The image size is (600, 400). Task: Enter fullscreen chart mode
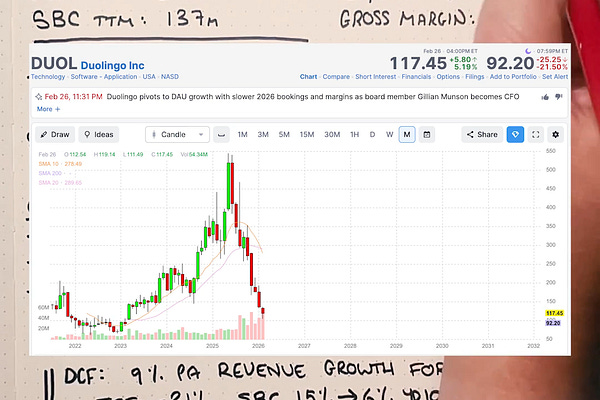[x=536, y=135]
